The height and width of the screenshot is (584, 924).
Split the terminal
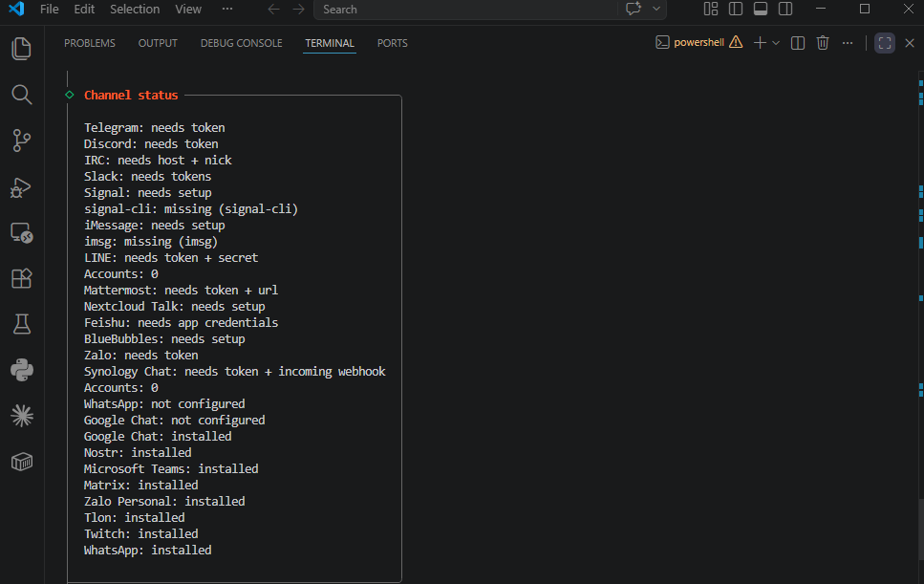point(798,42)
